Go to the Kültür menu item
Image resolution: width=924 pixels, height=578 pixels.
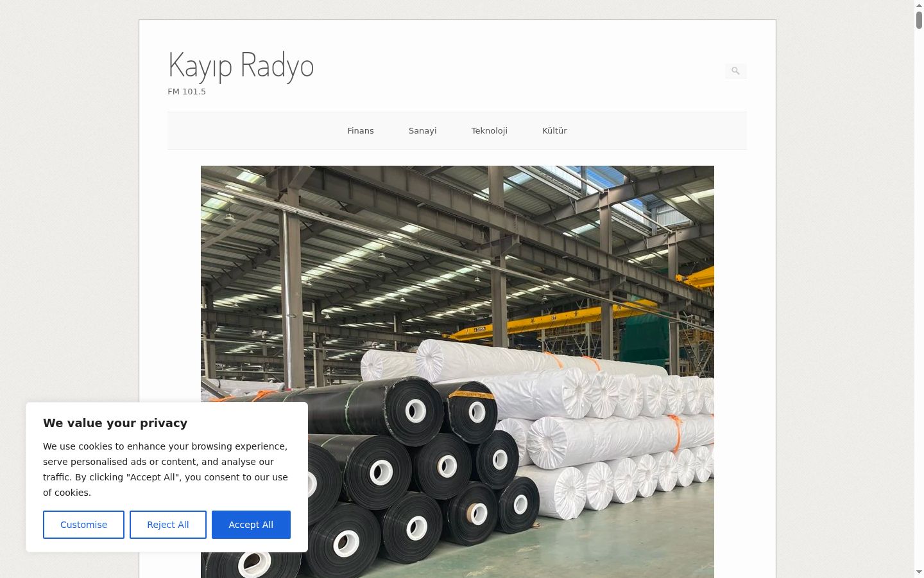(554, 130)
